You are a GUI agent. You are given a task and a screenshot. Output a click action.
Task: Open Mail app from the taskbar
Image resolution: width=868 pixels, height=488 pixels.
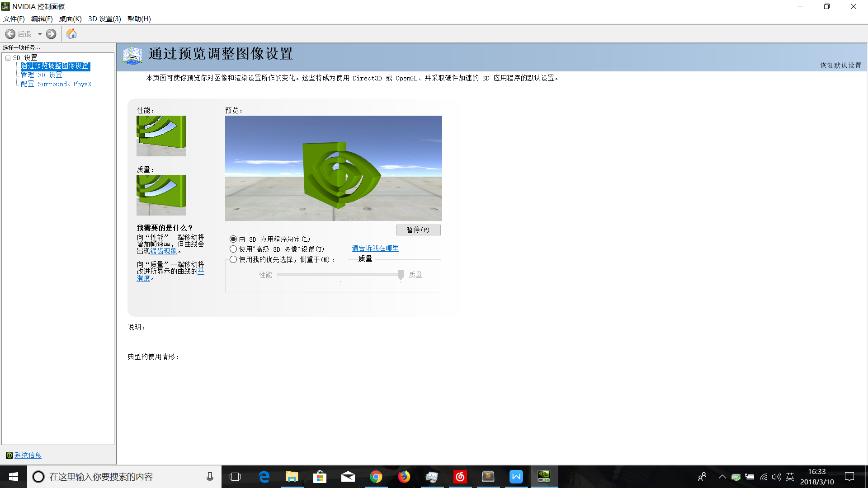[348, 477]
